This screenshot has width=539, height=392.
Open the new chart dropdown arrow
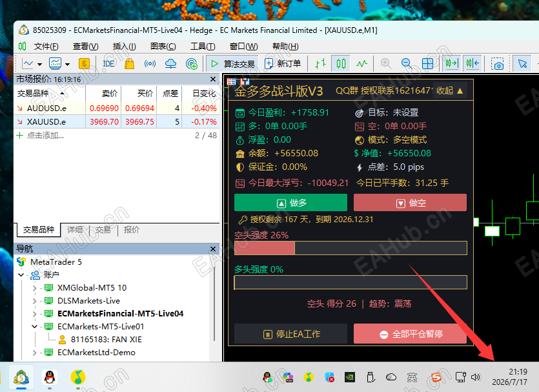(39, 65)
